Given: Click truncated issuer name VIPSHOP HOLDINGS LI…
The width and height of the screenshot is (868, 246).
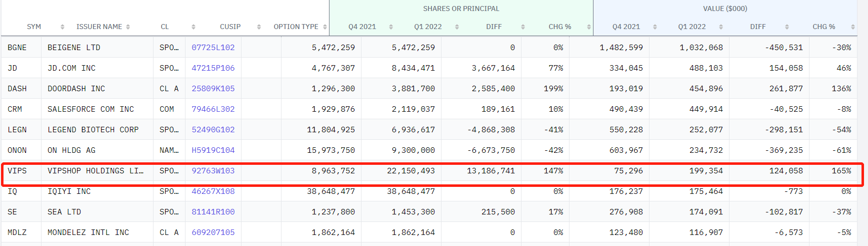Looking at the screenshot, I should point(95,171).
